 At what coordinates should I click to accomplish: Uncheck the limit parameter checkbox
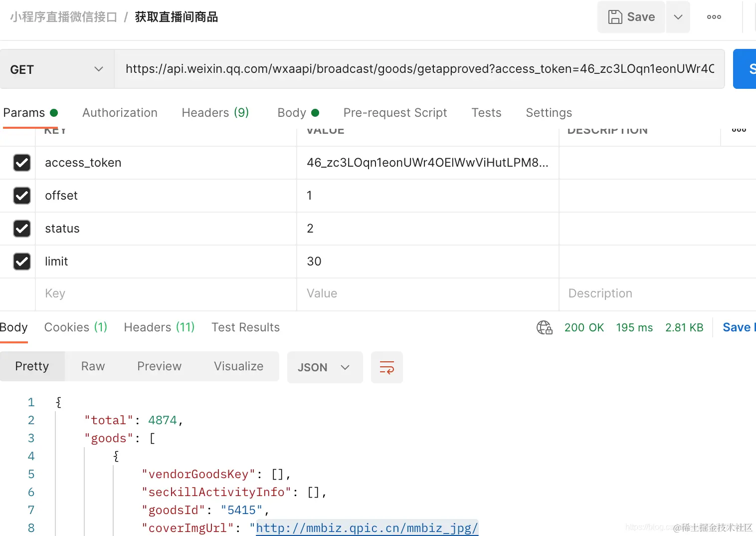(22, 262)
